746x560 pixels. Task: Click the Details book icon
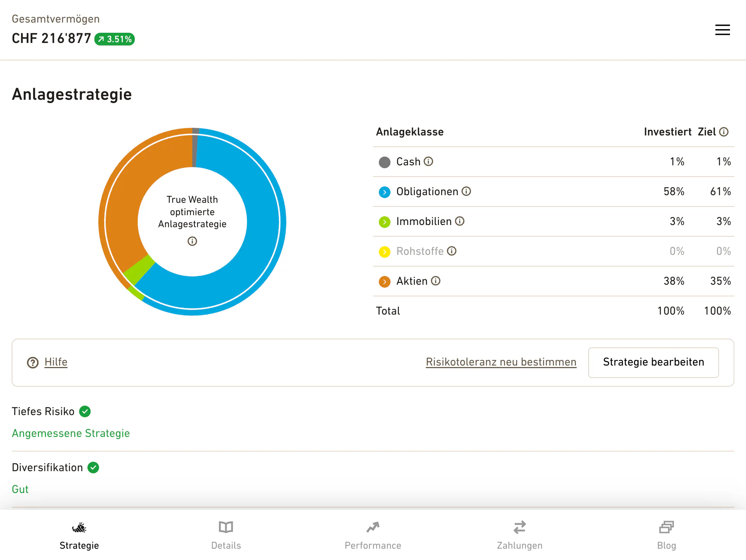click(226, 527)
